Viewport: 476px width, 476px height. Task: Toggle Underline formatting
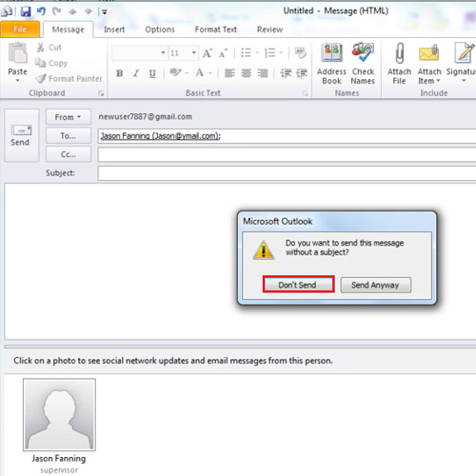tap(152, 73)
